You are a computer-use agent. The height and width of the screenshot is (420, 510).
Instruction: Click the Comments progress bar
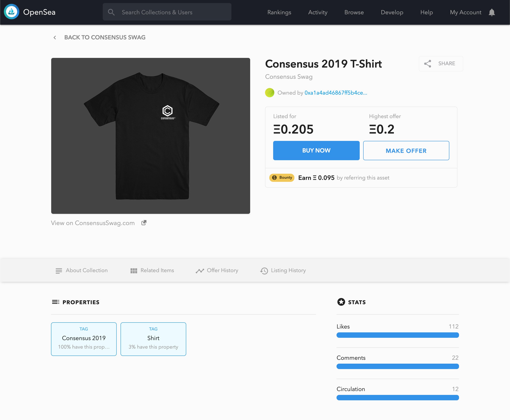point(398,366)
